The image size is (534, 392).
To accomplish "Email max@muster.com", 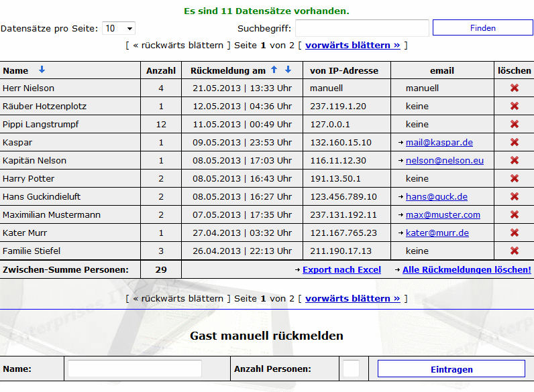I will pos(443,214).
